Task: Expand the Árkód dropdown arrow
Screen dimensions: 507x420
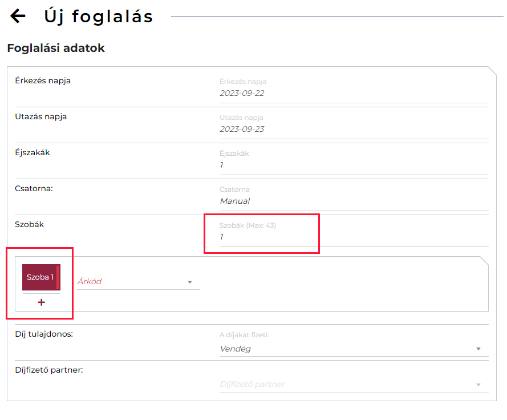Action: [x=190, y=282]
